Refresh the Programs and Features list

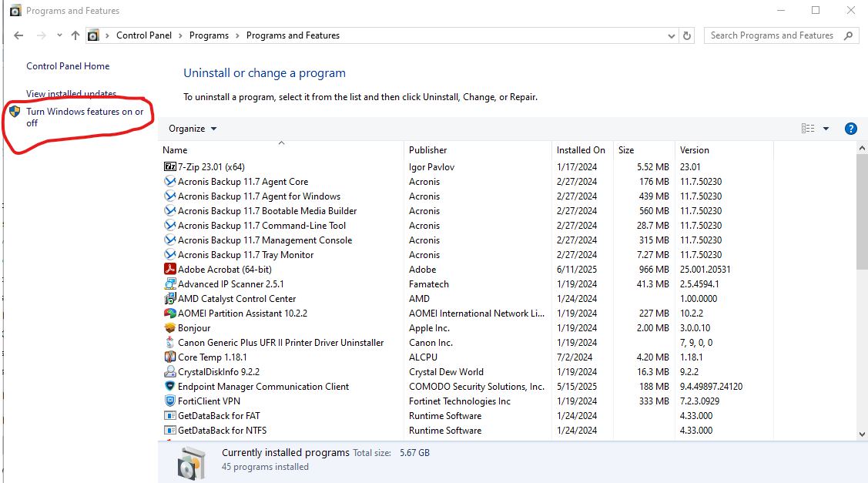(687, 35)
